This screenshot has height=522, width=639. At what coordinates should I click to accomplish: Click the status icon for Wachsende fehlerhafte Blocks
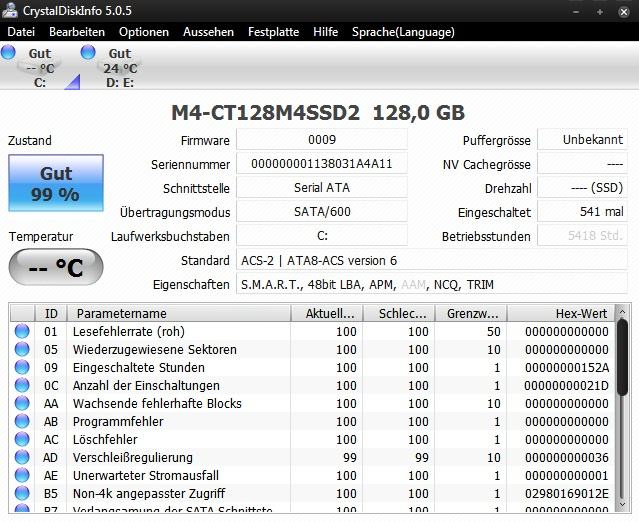(22, 403)
